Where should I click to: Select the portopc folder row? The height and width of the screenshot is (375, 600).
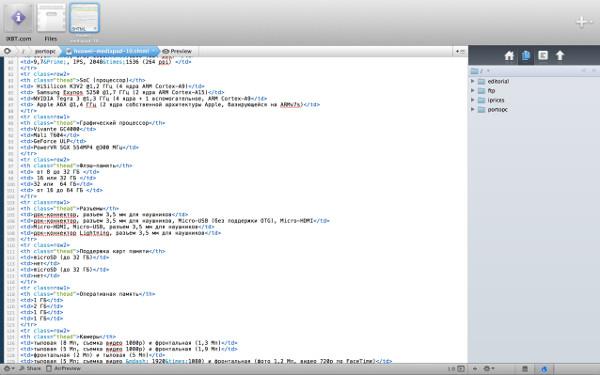534,109
